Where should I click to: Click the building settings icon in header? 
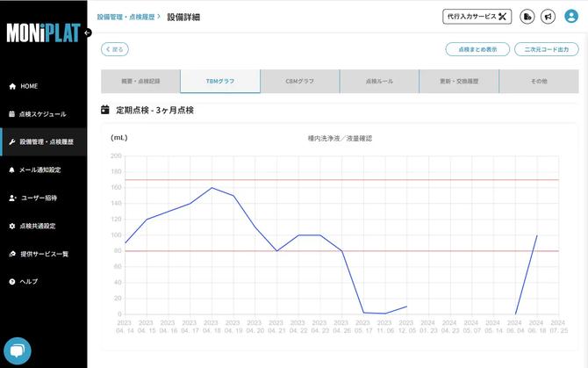pos(527,17)
